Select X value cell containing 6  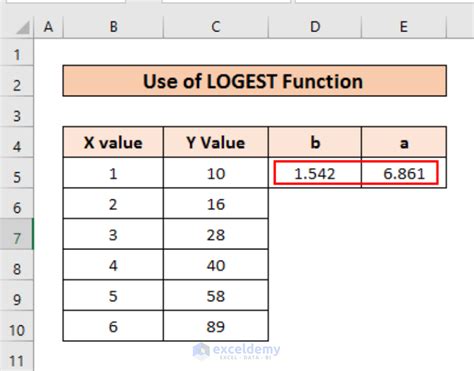(113, 326)
